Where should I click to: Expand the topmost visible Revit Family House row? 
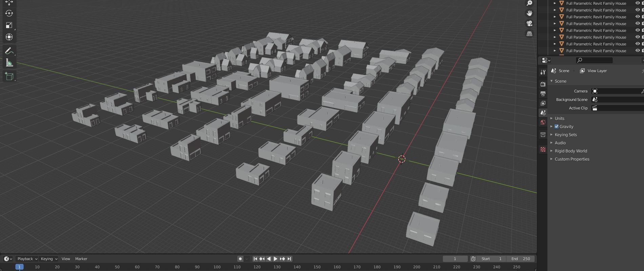click(555, 3)
